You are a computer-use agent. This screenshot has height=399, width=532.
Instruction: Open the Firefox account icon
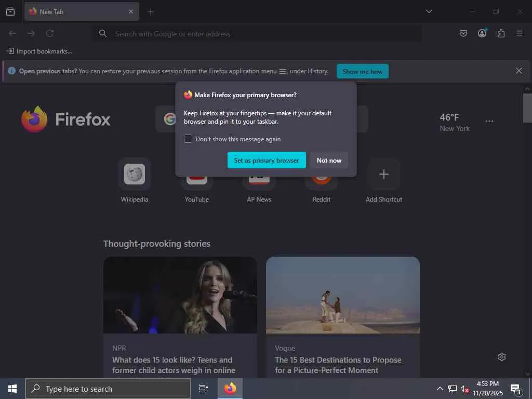click(482, 33)
